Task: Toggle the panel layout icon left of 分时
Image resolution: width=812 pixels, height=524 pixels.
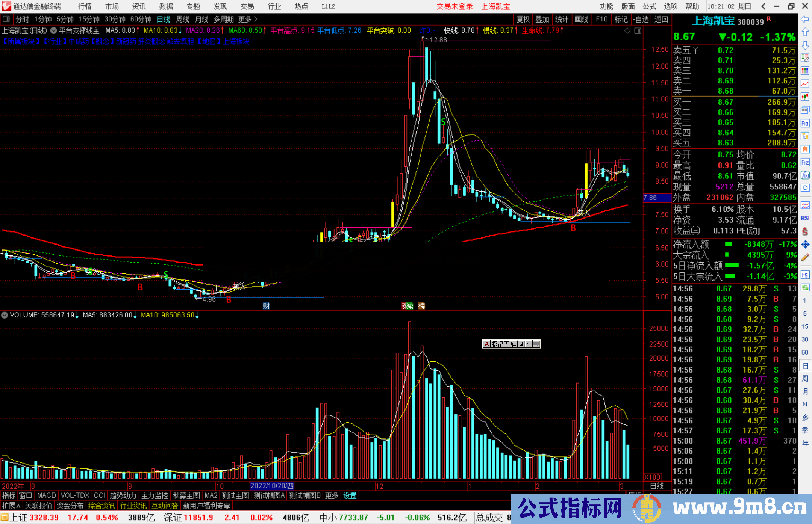Action: pos(6,19)
